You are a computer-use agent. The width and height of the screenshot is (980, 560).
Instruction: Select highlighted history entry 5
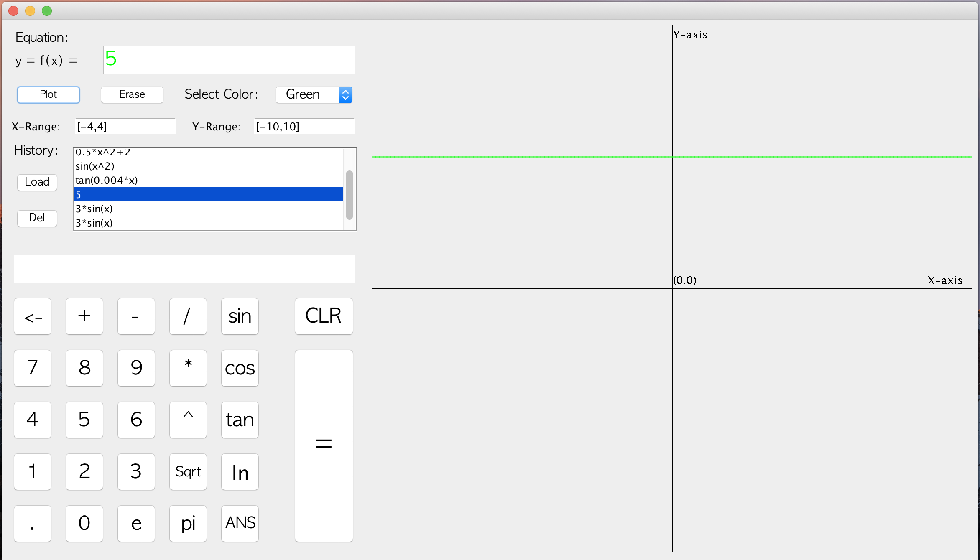tap(208, 194)
